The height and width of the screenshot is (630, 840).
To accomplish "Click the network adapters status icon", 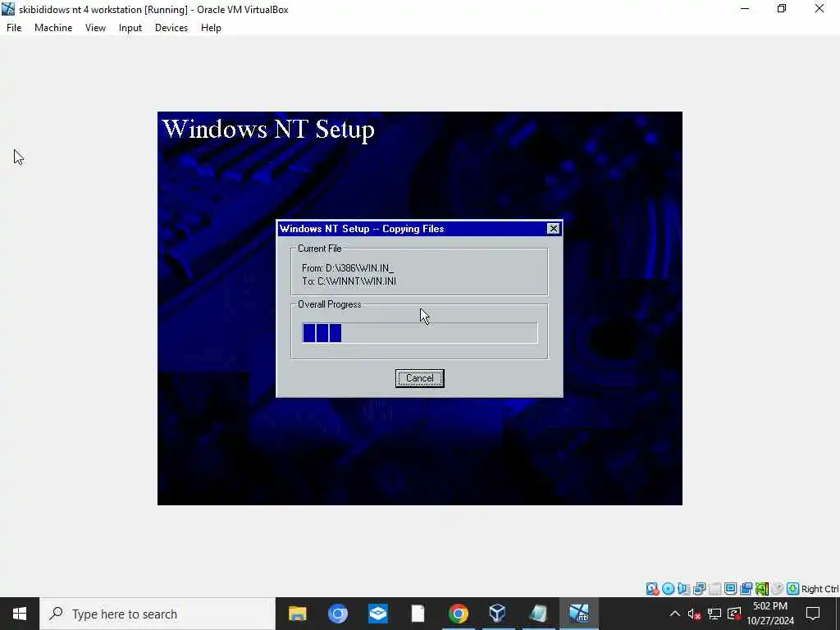I will coord(699,589).
